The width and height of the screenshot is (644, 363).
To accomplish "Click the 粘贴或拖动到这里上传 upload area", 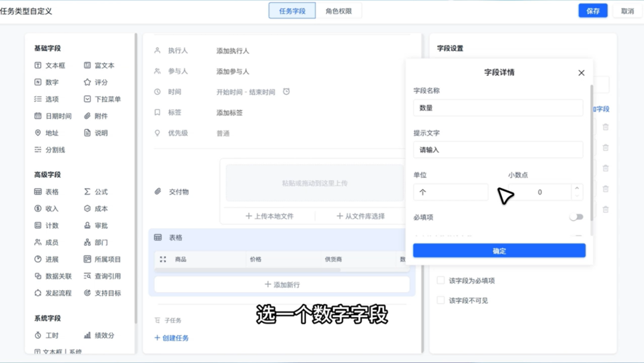I will (314, 183).
